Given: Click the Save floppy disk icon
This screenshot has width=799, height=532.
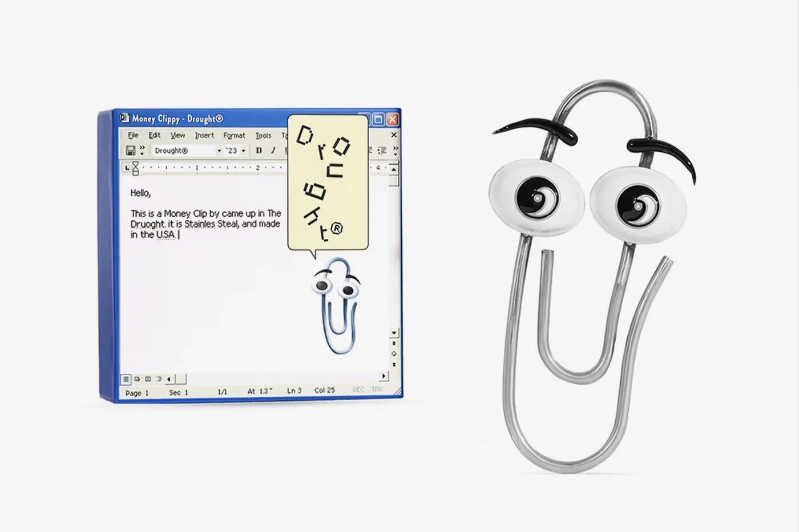Looking at the screenshot, I should [131, 151].
